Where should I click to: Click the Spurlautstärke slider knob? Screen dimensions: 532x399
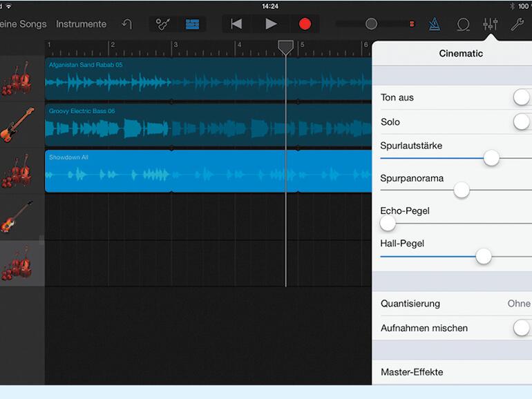point(491,158)
